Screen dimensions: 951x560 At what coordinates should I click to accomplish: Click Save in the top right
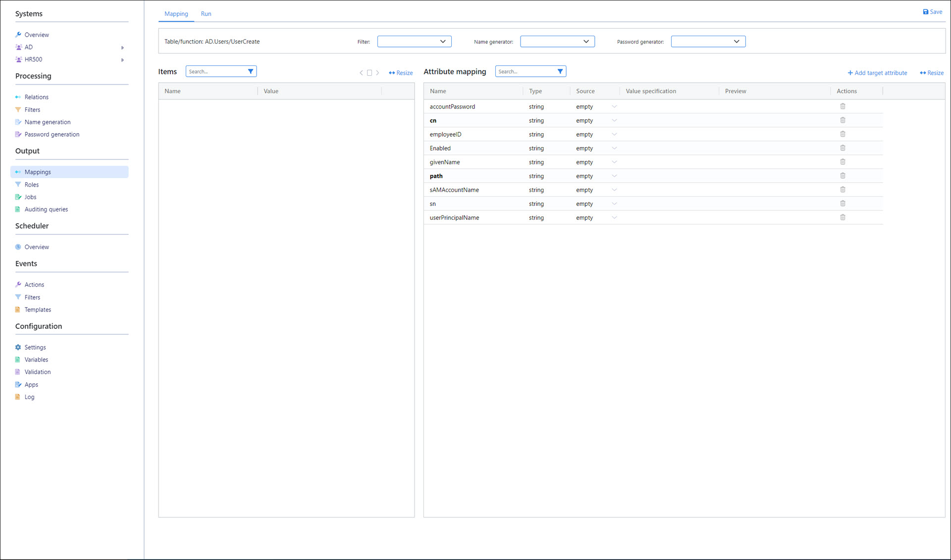coord(932,12)
